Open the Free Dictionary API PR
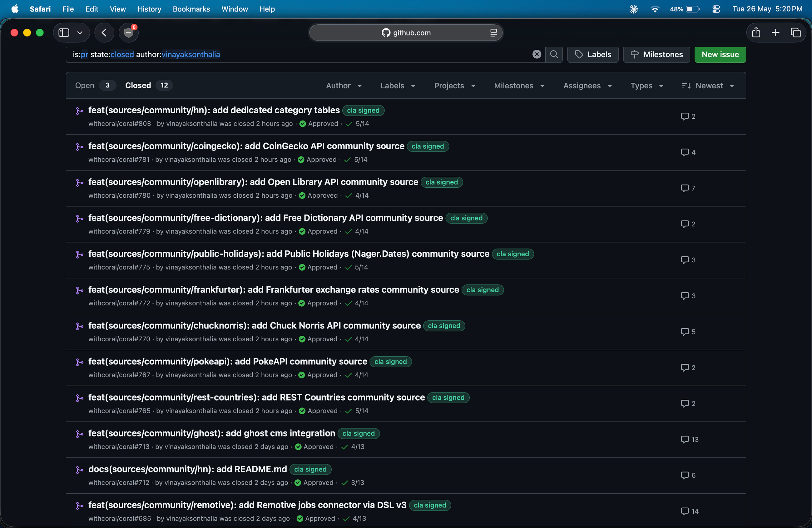The height and width of the screenshot is (528, 812). point(265,218)
